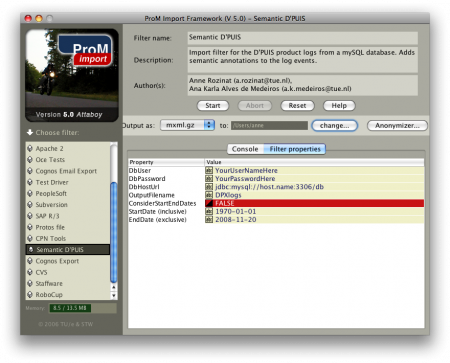Click the PeopleSoft filter icon
This screenshot has width=450, height=363.
point(30,193)
